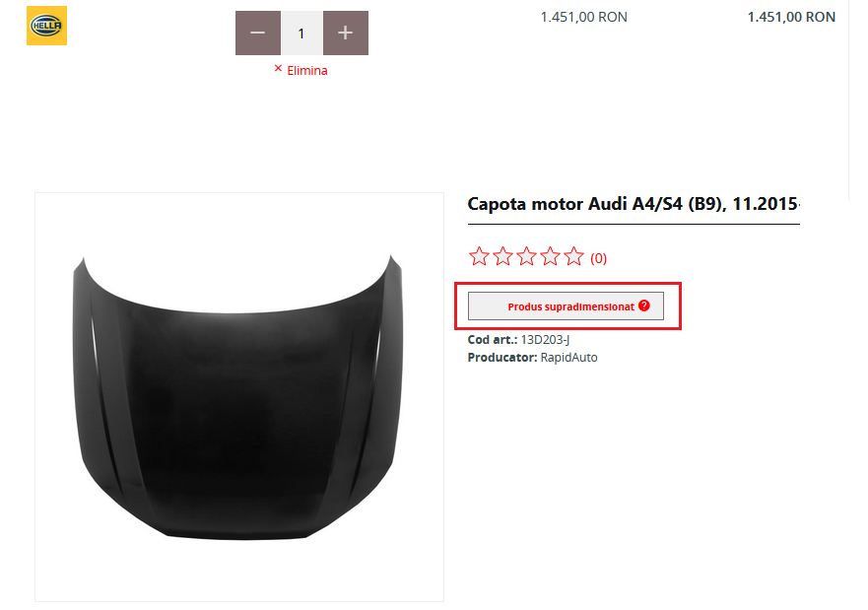
Task: Give a five-star rating
Action: pos(573,258)
